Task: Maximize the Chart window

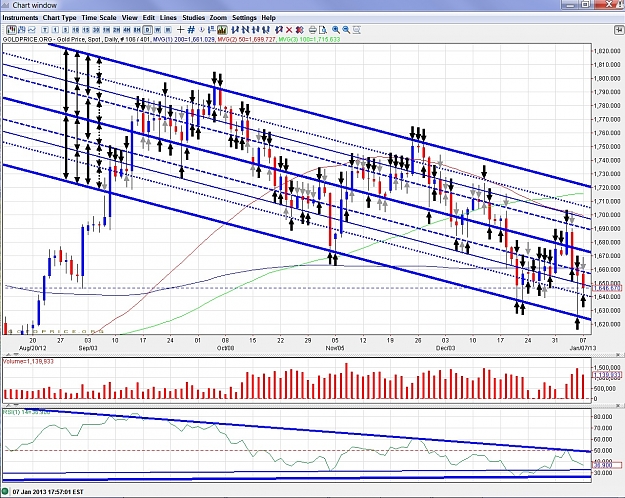Action: (x=585, y=4)
